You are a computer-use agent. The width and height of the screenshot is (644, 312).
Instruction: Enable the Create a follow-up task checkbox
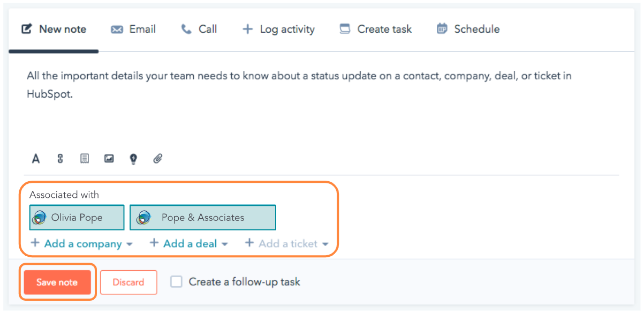click(176, 281)
